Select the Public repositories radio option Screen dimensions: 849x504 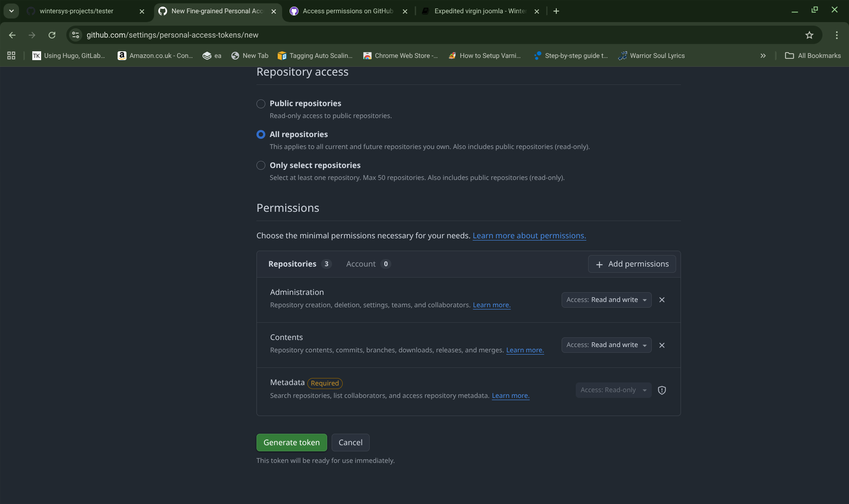point(261,103)
